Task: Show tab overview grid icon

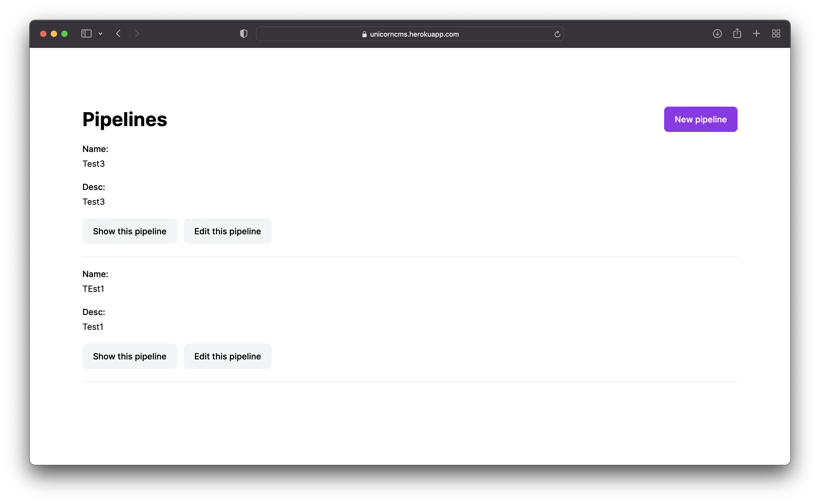Action: point(776,34)
